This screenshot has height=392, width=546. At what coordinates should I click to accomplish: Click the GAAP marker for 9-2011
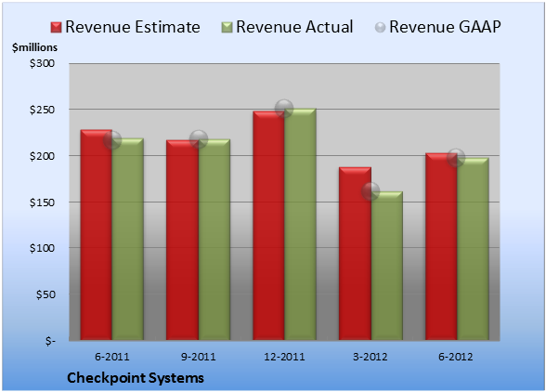point(199,139)
